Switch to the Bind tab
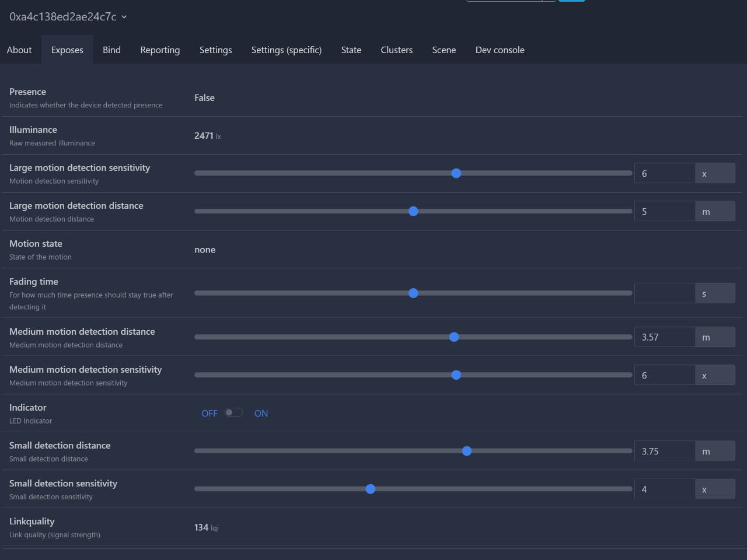Screen dimensions: 747x560 (111, 50)
